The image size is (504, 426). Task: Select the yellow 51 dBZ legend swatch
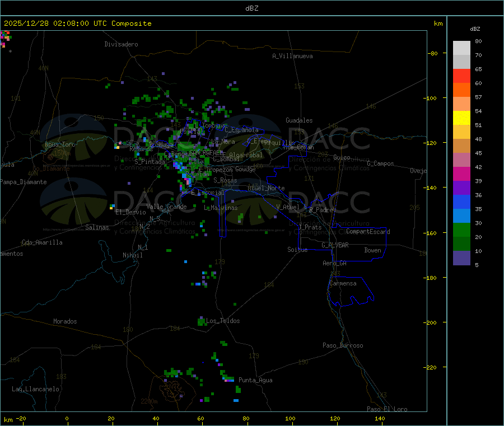pyautogui.click(x=461, y=118)
